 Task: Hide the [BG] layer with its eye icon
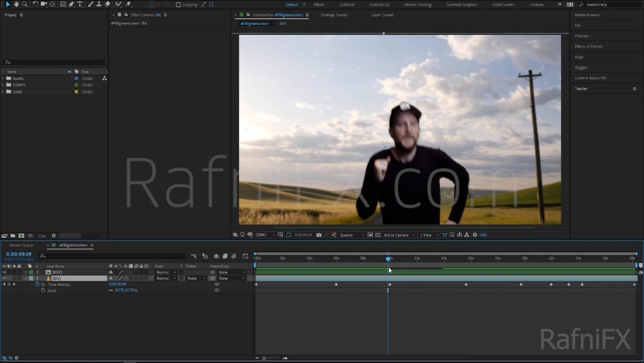pyautogui.click(x=5, y=279)
